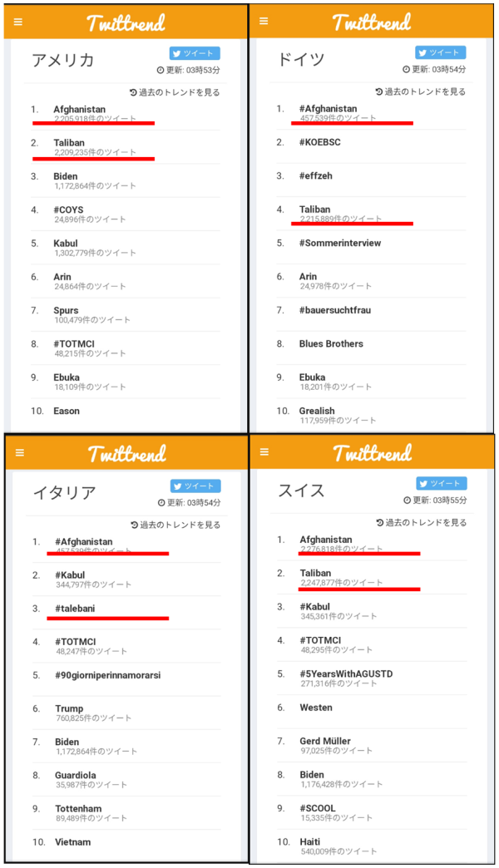Click the ツイート button beside イタリア
This screenshot has height=868, width=499.
pos(195,486)
